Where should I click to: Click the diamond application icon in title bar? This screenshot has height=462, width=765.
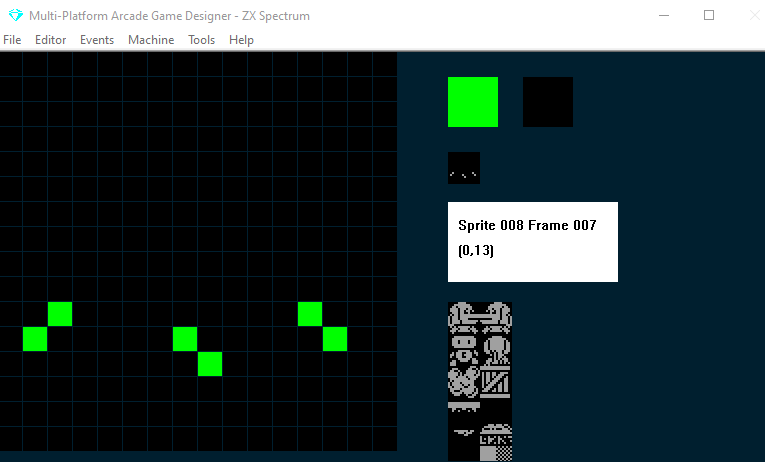pos(16,16)
